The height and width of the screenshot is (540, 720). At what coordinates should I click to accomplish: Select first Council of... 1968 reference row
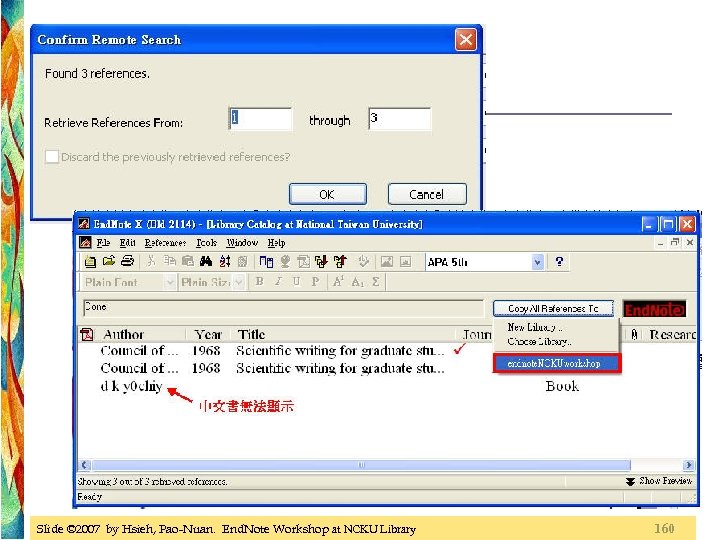(x=272, y=350)
